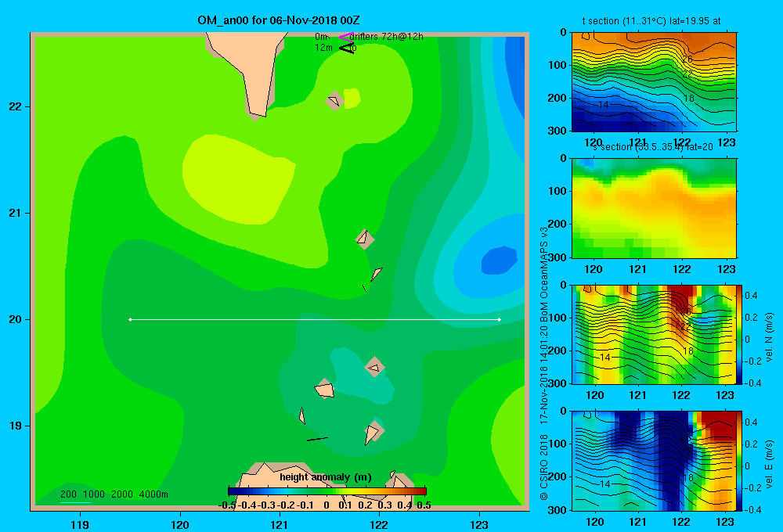The height and width of the screenshot is (532, 783).
Task: Click the magenta drifter arrow in the legend
Action: [345, 37]
